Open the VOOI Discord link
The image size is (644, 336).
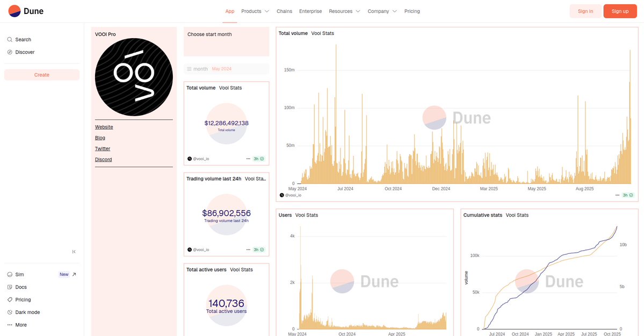[x=104, y=160]
